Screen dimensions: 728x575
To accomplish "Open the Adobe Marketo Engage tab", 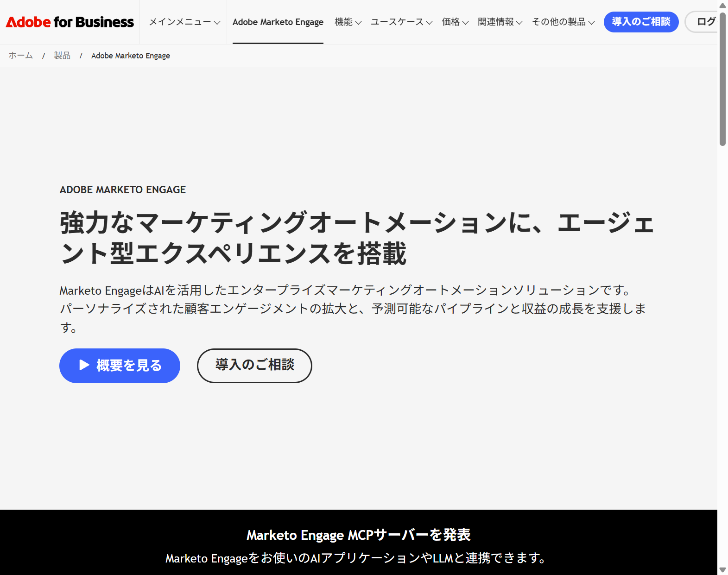I will 278,22.
